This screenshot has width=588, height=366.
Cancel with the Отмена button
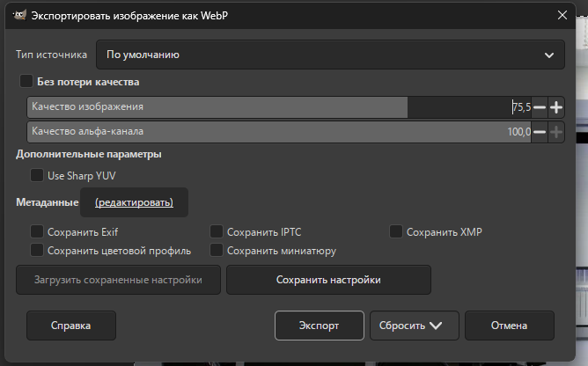pos(510,326)
